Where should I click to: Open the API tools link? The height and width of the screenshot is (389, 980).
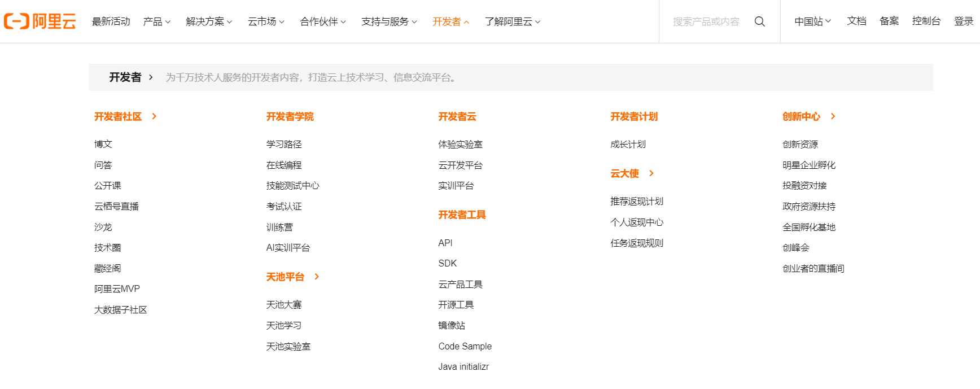[445, 243]
